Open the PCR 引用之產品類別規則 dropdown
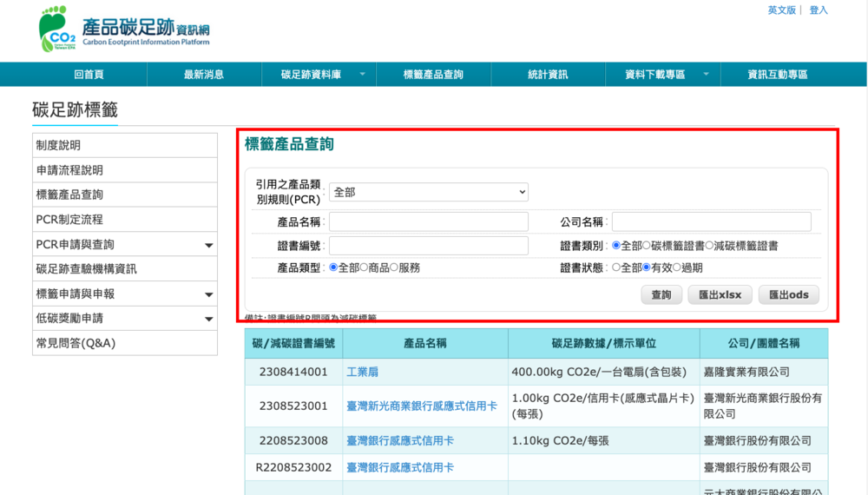868x495 pixels. coord(429,193)
